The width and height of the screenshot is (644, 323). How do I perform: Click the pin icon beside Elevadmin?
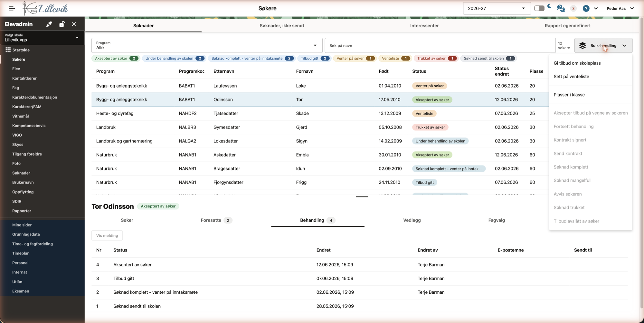[49, 24]
